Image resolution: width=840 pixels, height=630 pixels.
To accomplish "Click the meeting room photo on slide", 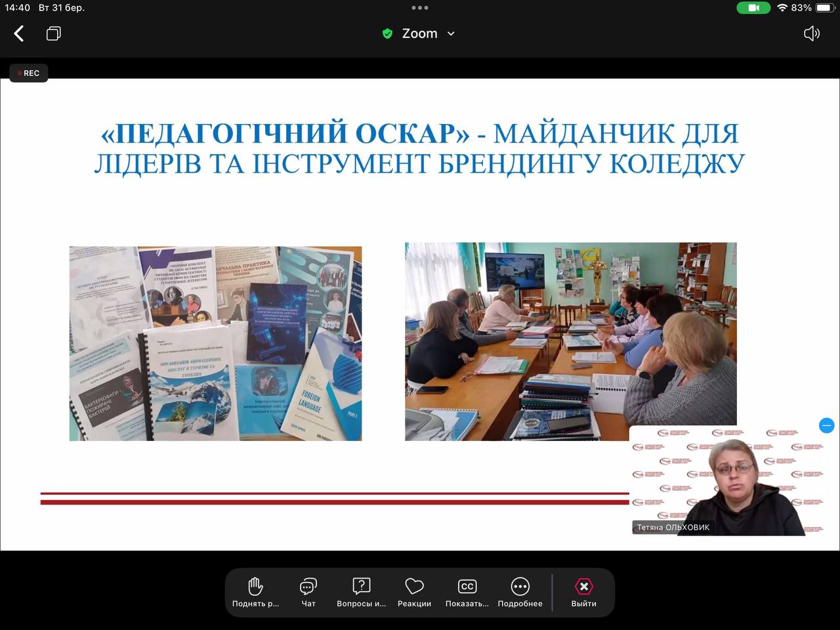I will coord(570,335).
